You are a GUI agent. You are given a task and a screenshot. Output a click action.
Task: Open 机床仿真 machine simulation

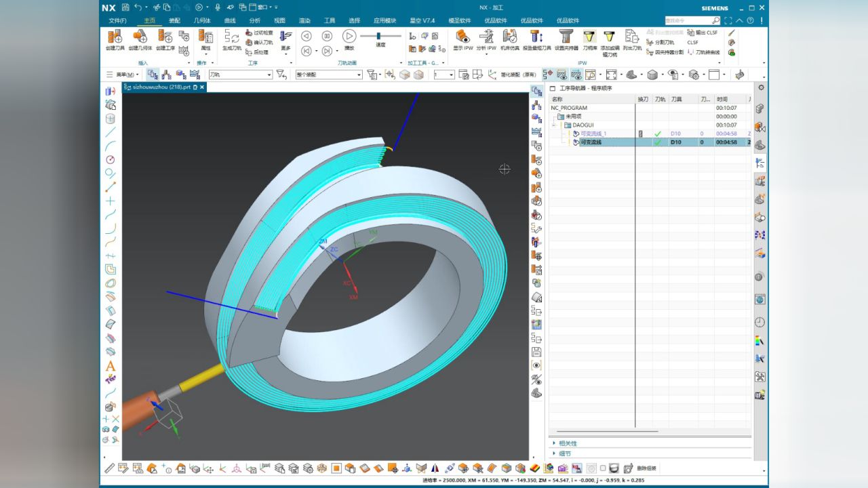[x=509, y=39]
